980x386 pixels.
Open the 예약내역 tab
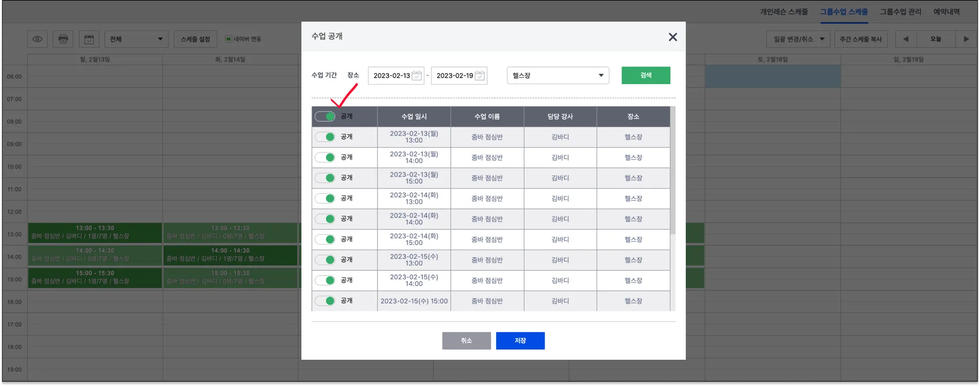tap(947, 12)
